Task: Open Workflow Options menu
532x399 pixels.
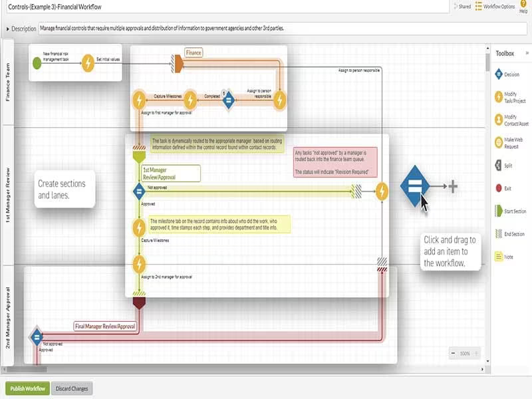Action: click(x=495, y=7)
